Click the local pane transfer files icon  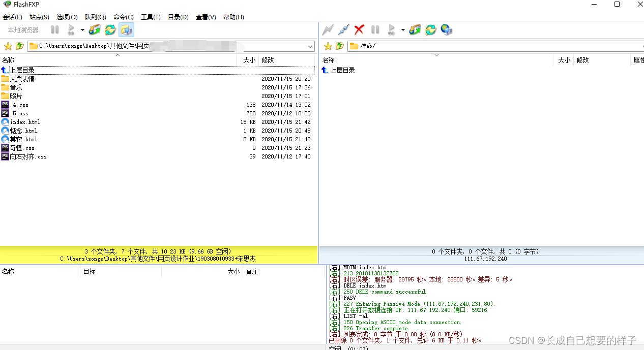95,30
